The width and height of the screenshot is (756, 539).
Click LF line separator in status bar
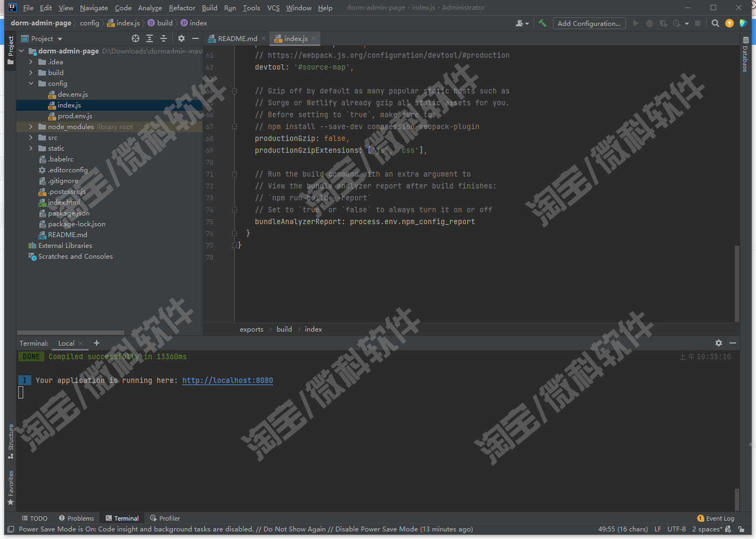coord(658,529)
